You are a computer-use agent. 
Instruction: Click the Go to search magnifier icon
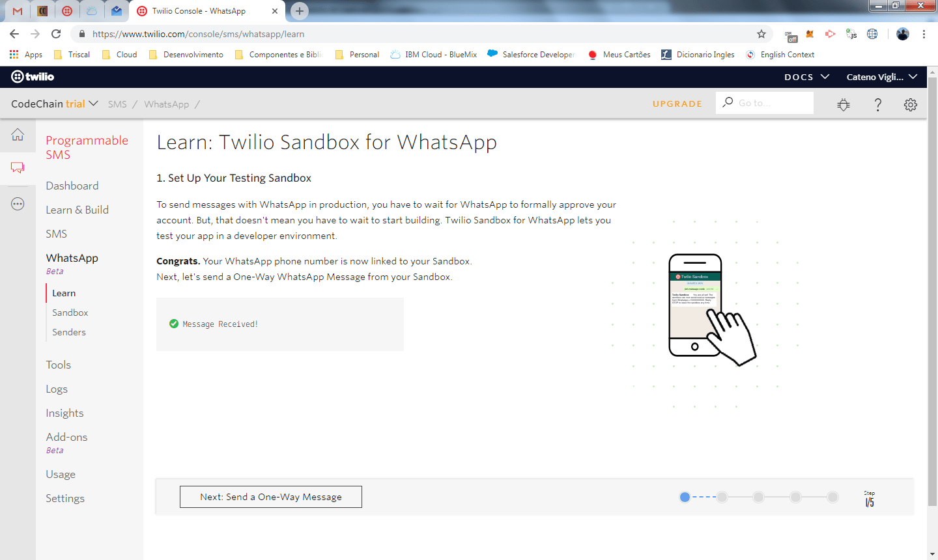point(728,103)
